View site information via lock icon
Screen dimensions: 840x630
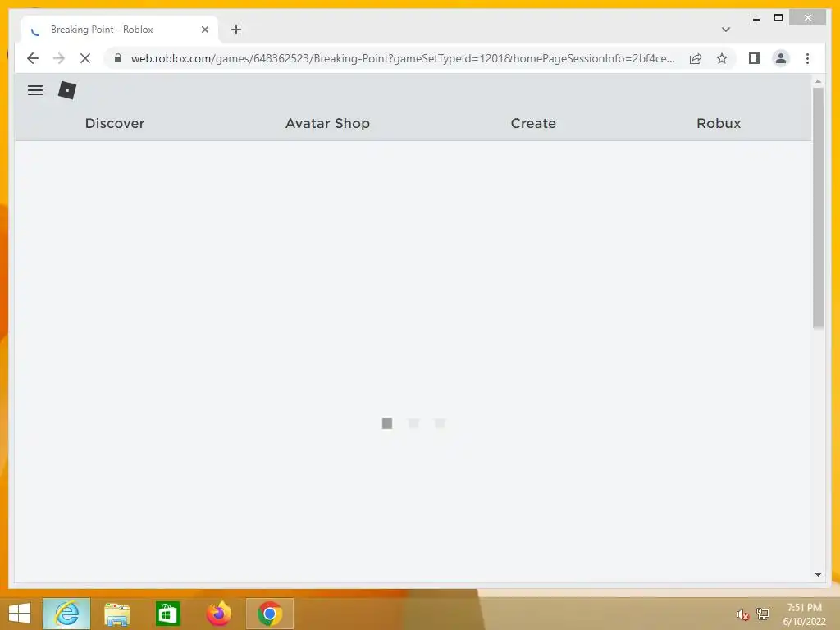coord(118,58)
